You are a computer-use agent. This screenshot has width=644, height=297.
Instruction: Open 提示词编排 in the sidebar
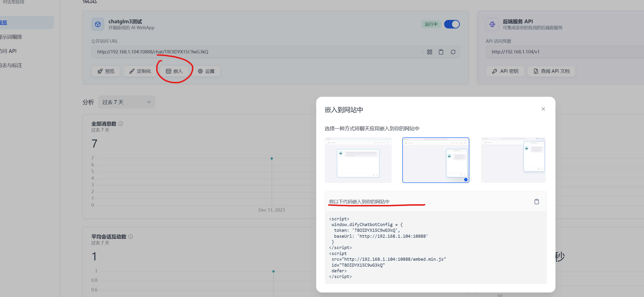click(x=11, y=37)
